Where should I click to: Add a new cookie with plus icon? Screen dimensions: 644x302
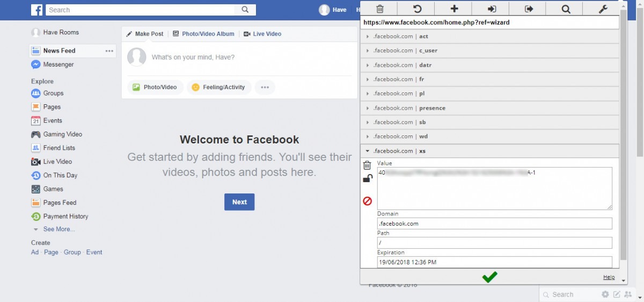point(454,9)
